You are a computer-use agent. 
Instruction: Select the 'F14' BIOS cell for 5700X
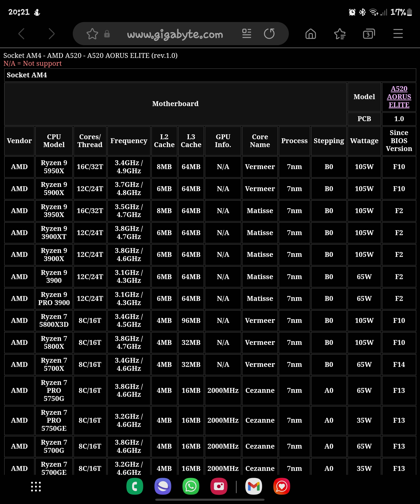(x=399, y=365)
